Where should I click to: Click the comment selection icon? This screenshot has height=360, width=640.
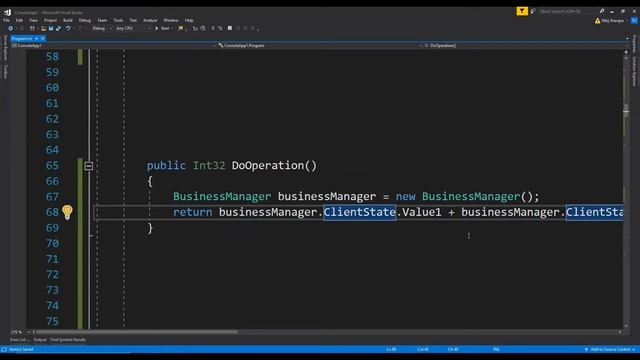(213, 28)
